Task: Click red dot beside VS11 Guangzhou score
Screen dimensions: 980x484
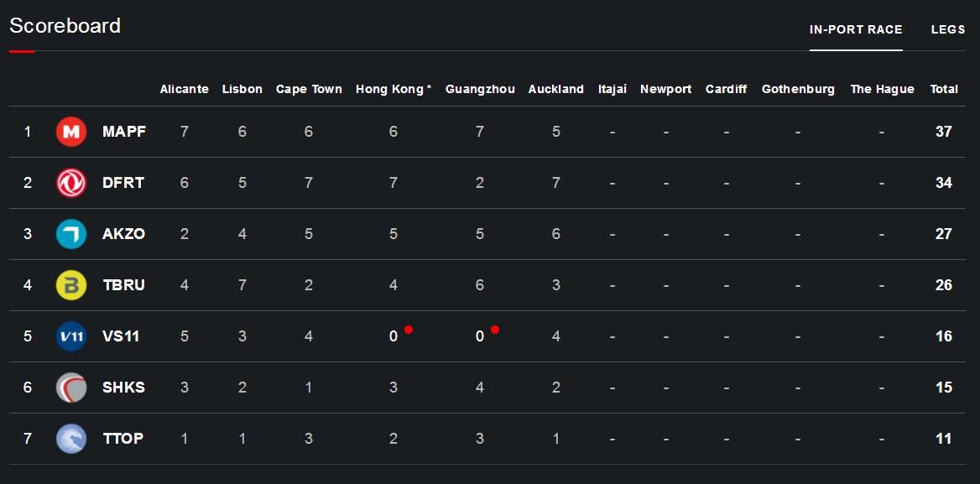Action: click(495, 330)
